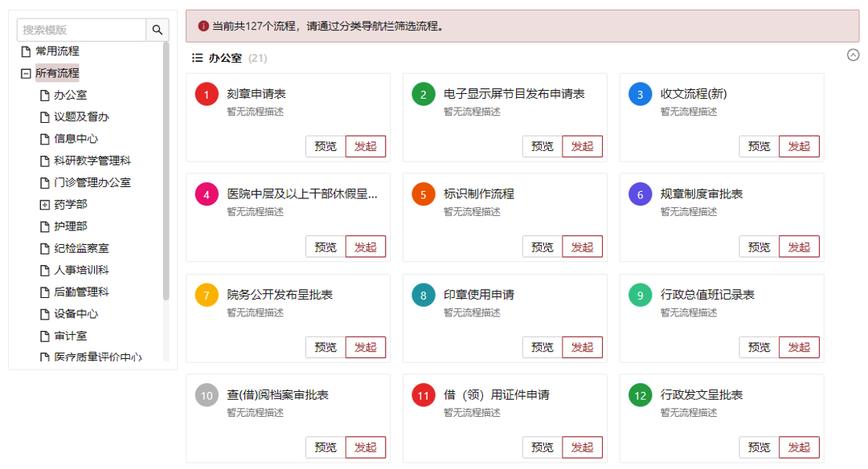Click the document icon next to 常用流程
Image resolution: width=868 pixels, height=469 pixels.
[x=26, y=51]
